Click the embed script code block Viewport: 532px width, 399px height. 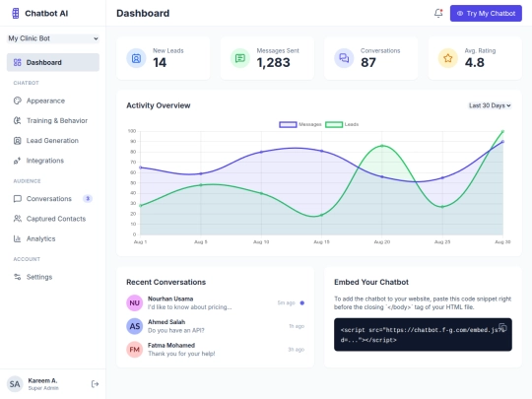(423, 335)
